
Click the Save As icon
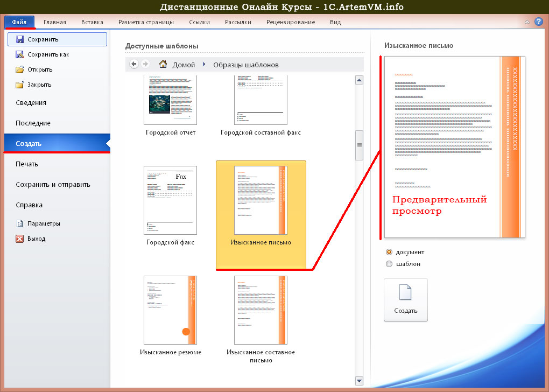20,54
